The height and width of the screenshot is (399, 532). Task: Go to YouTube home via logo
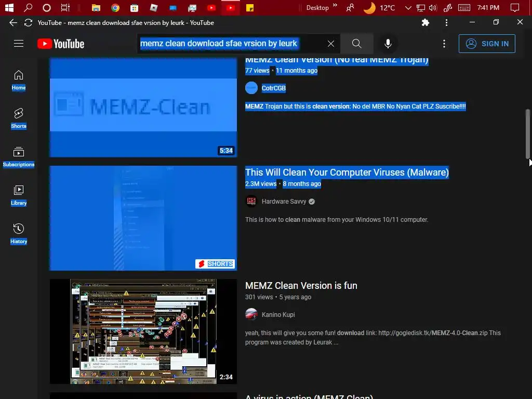(x=61, y=44)
